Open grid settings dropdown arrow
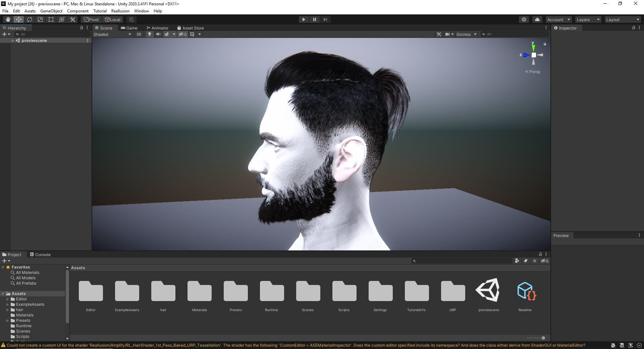 [200, 34]
